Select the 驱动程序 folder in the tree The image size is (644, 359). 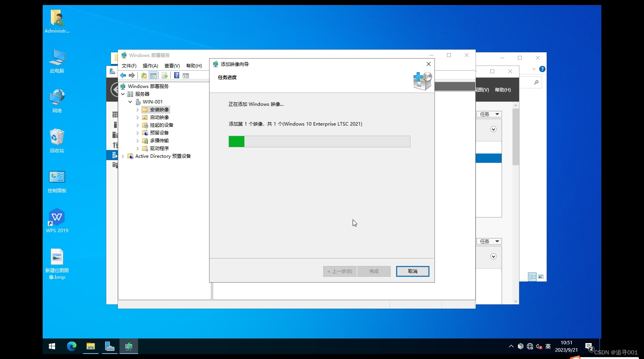click(159, 148)
